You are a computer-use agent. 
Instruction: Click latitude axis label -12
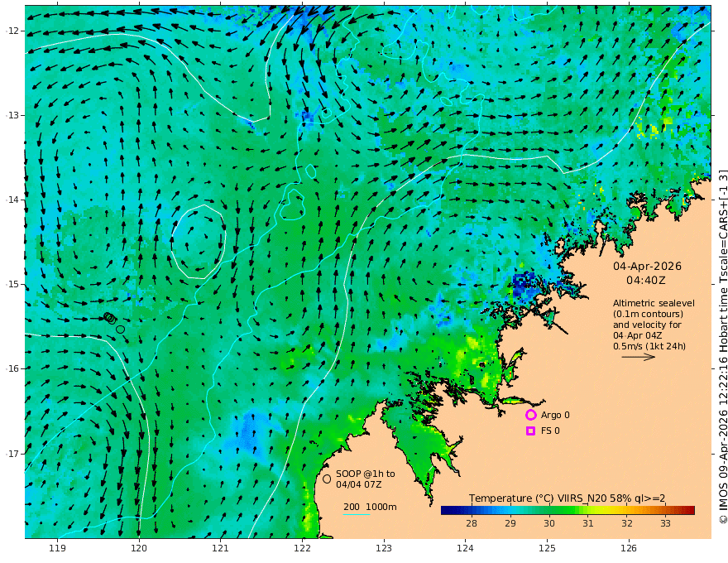(x=12, y=31)
